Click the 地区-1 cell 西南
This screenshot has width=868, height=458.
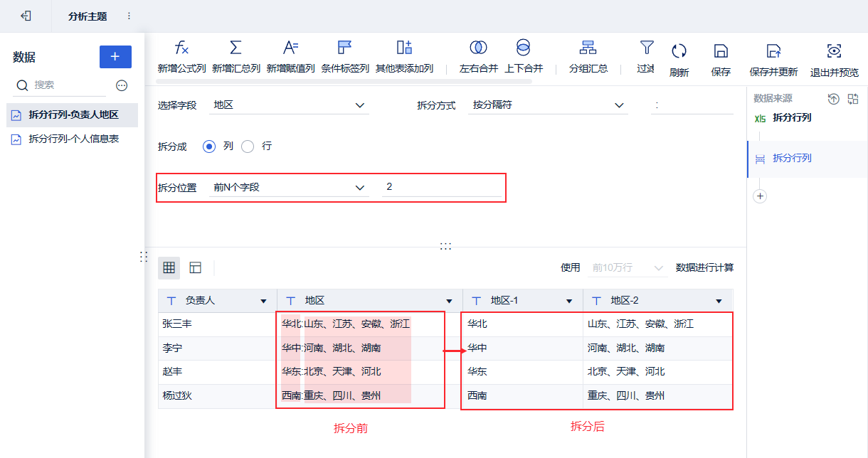click(523, 396)
